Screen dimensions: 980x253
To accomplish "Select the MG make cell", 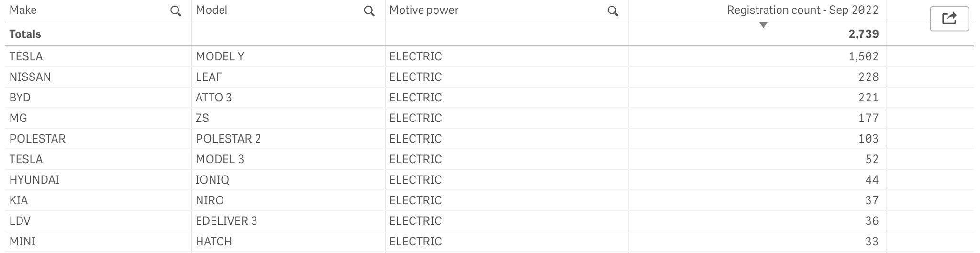I will [x=18, y=118].
